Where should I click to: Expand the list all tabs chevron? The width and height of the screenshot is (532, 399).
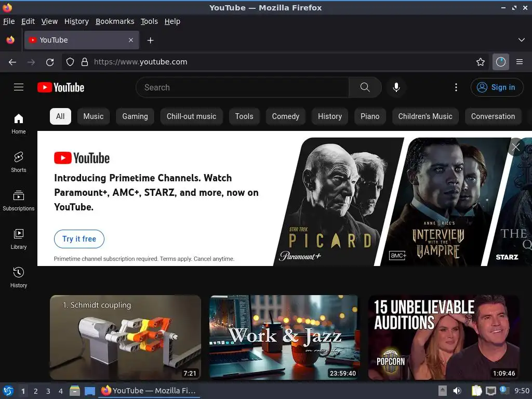[x=521, y=40]
